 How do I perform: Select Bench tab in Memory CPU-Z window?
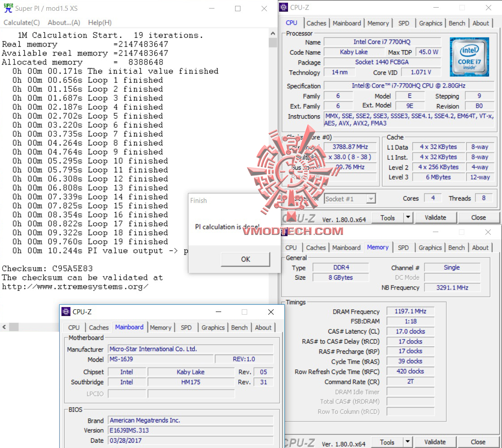(456, 248)
